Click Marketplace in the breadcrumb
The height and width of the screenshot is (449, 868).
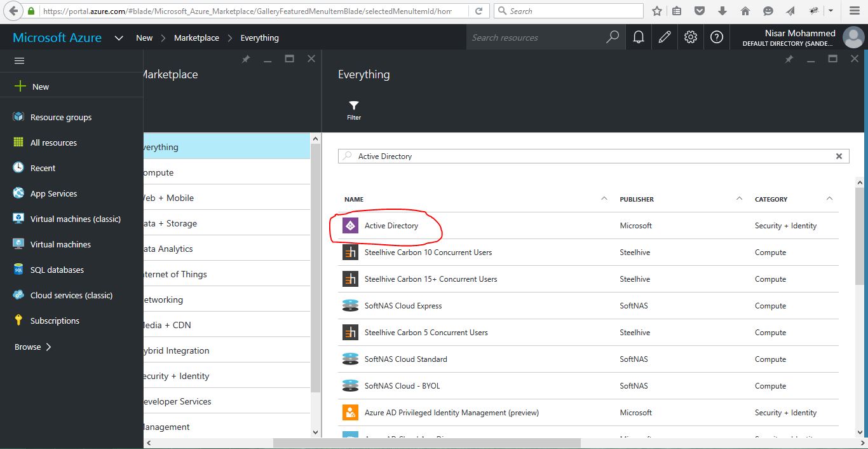point(196,38)
